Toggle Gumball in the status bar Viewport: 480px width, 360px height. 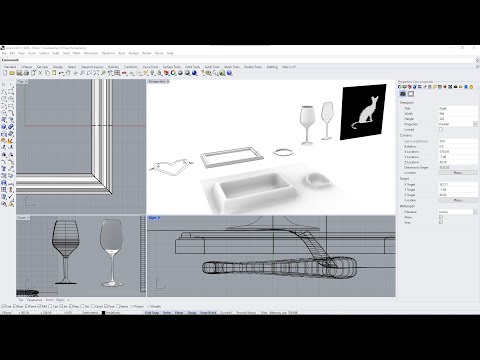[x=226, y=313]
